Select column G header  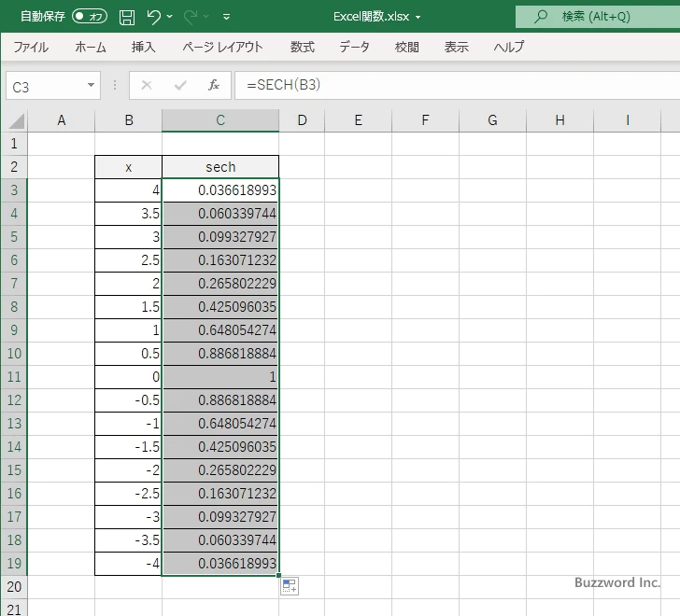coord(492,120)
